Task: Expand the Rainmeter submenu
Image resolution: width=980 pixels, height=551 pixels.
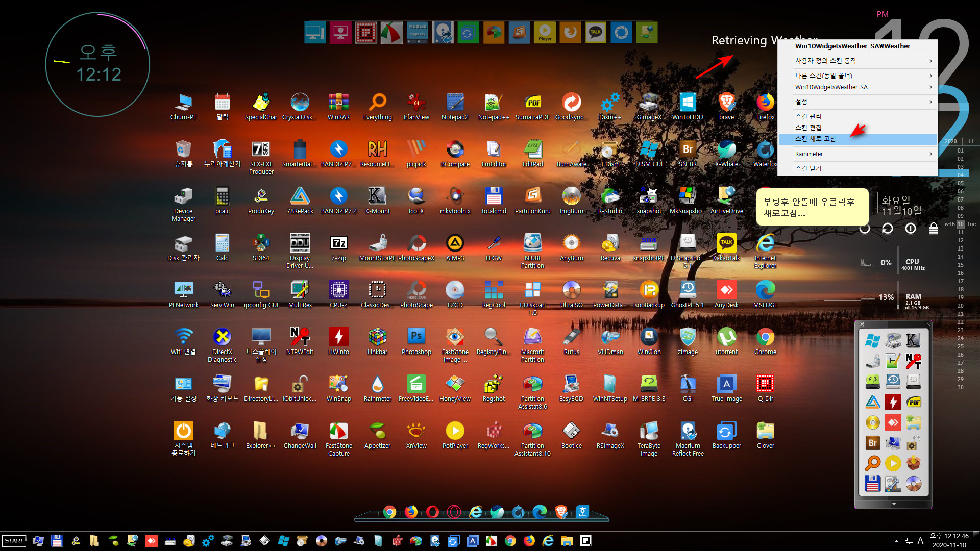Action: click(x=857, y=154)
